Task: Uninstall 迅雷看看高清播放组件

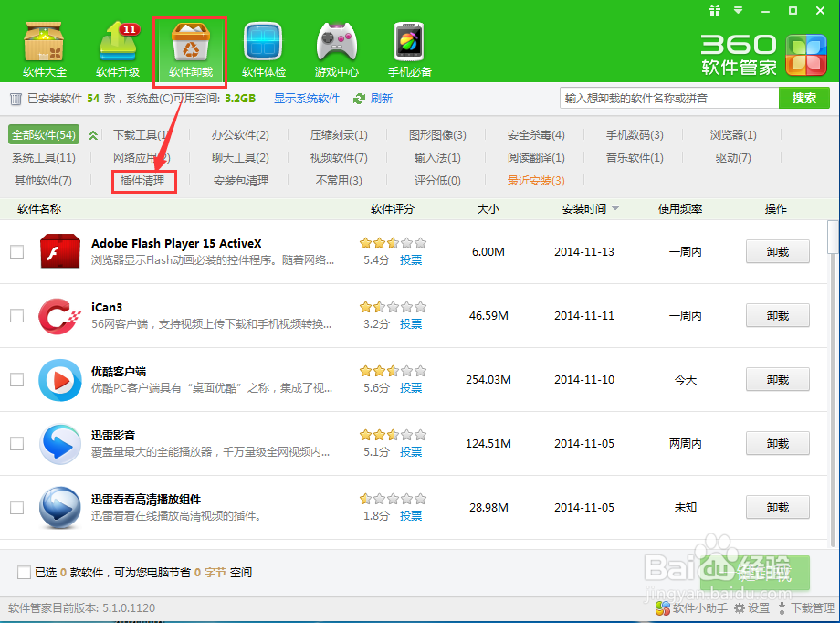Action: [x=777, y=507]
